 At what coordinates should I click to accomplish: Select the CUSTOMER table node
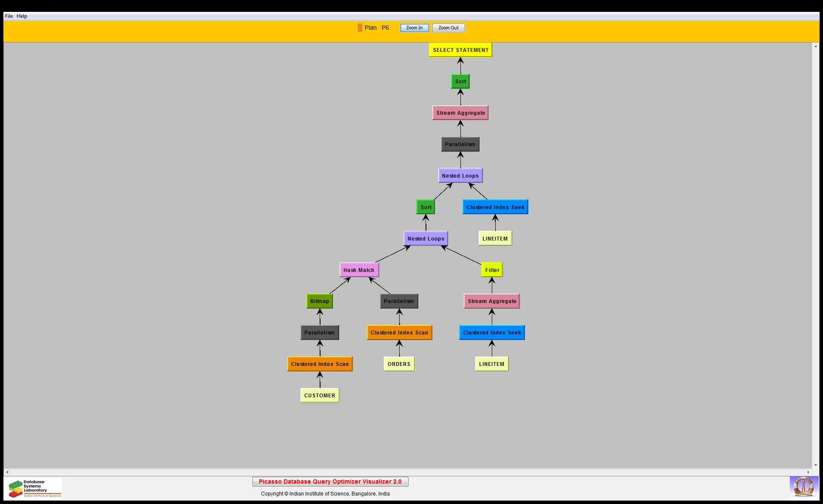[320, 395]
